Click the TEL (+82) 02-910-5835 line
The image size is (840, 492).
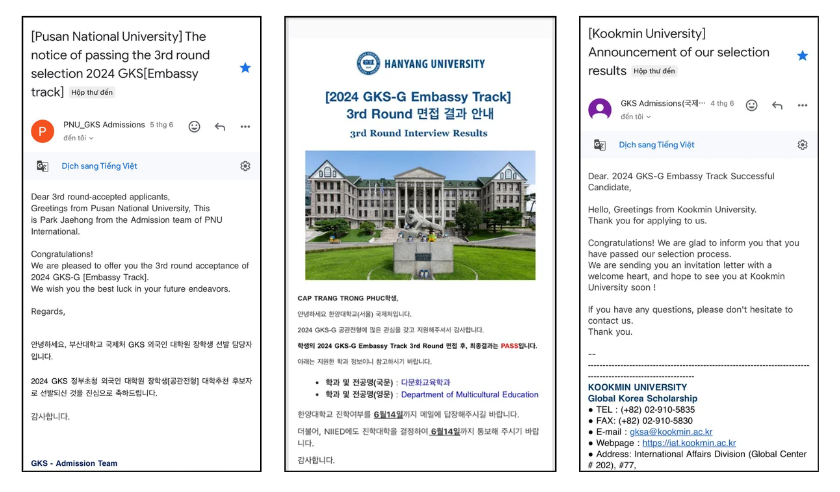[x=641, y=410]
